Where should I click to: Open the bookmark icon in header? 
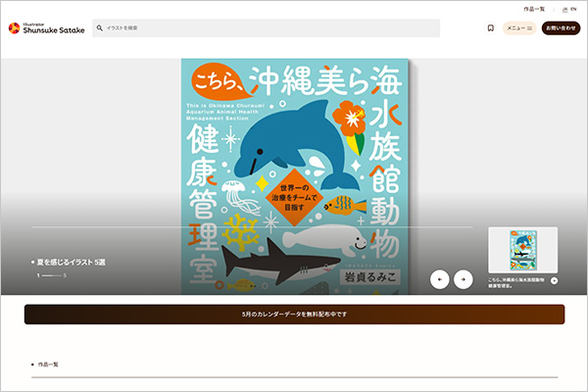[491, 28]
